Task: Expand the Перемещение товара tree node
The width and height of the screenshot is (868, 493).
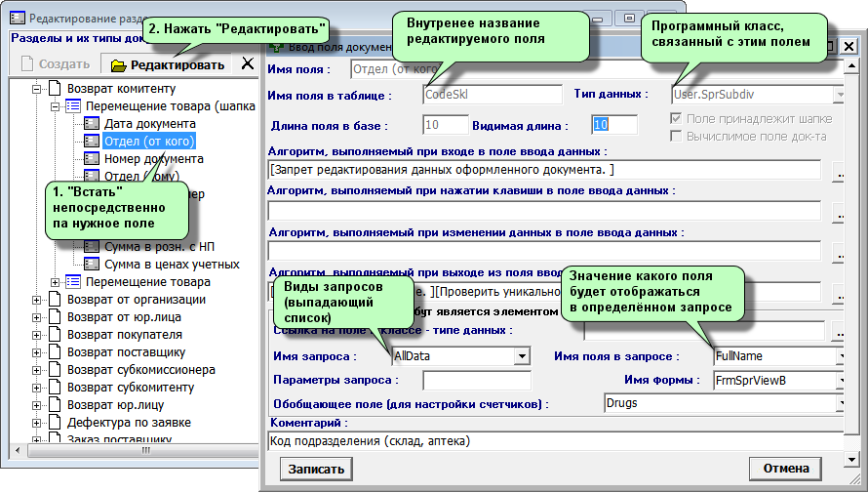Action: pos(56,282)
